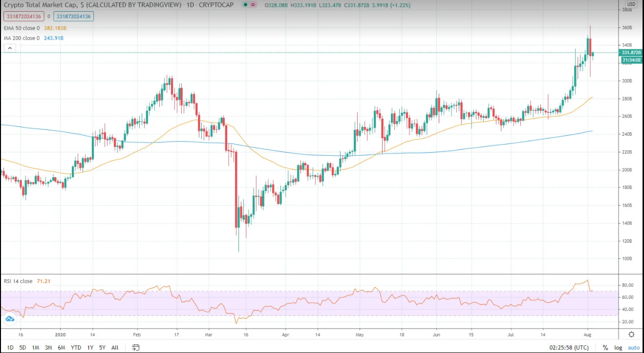Select the 5Y time range
The width and height of the screenshot is (644, 353).
(x=102, y=348)
